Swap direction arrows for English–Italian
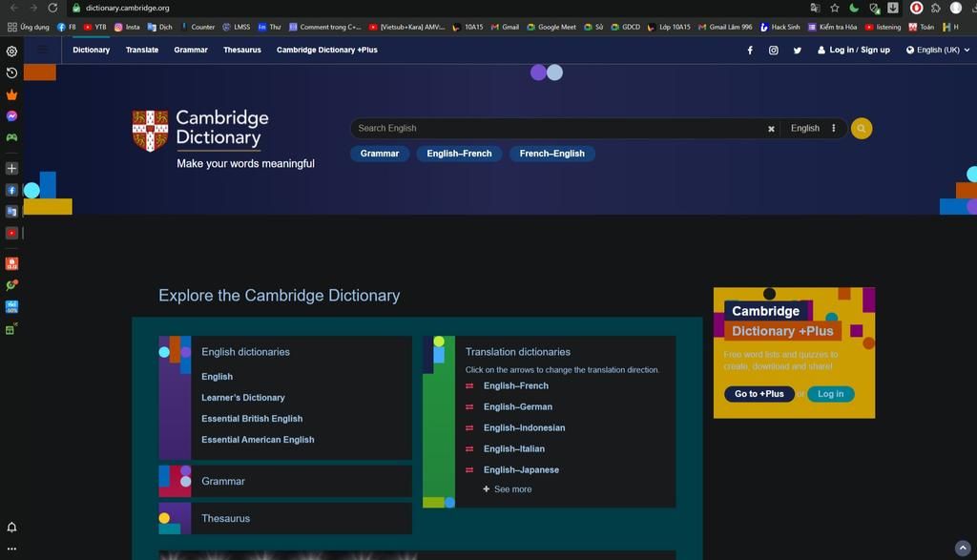 click(469, 449)
